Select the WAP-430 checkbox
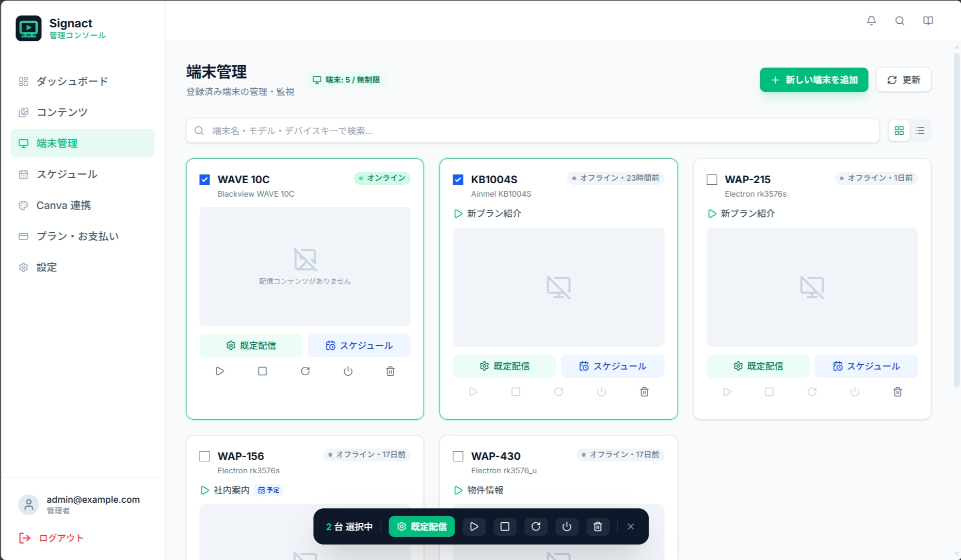This screenshot has height=560, width=961. 458,456
